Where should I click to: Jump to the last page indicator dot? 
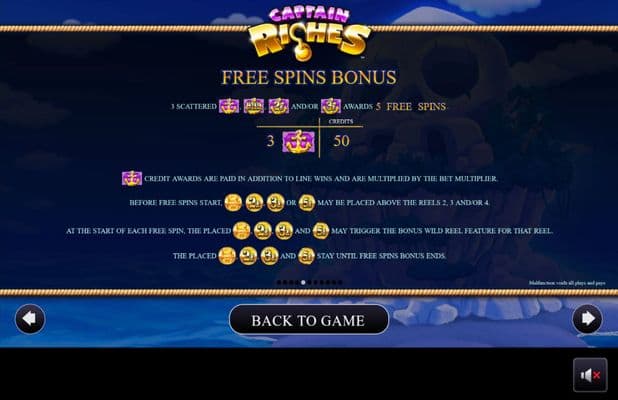pyautogui.click(x=340, y=282)
